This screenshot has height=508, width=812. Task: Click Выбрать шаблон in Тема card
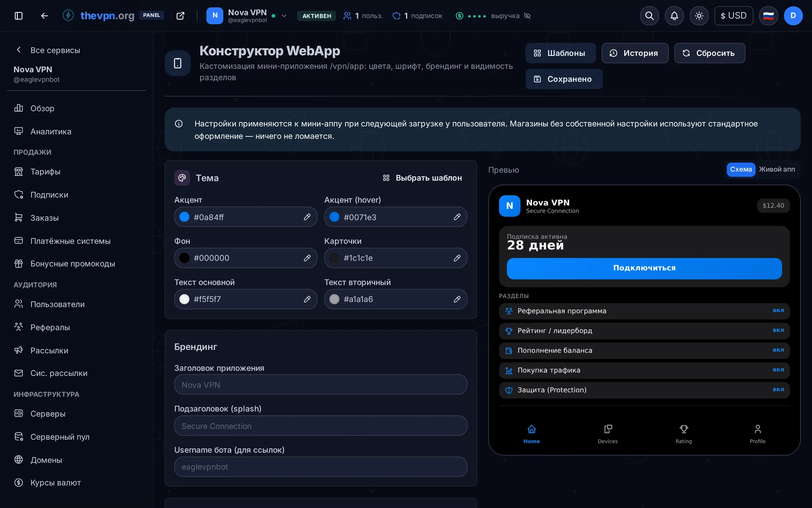pyautogui.click(x=422, y=178)
